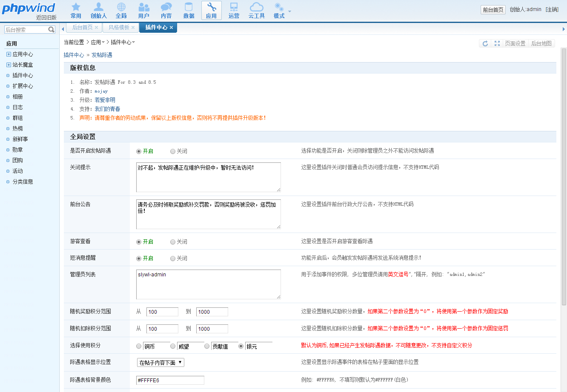The height and width of the screenshot is (392, 567).
Task: Choose 威望 credit type radio
Action: pyautogui.click(x=173, y=346)
